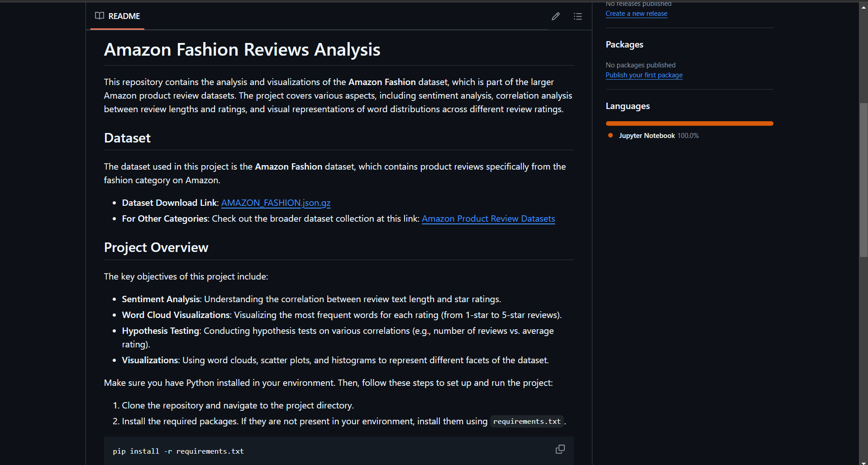Copy the pip install command
868x465 pixels.
(x=560, y=449)
